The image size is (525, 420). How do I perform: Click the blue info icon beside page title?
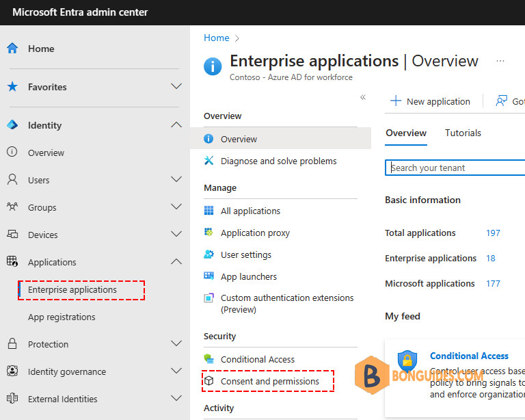tap(213, 66)
